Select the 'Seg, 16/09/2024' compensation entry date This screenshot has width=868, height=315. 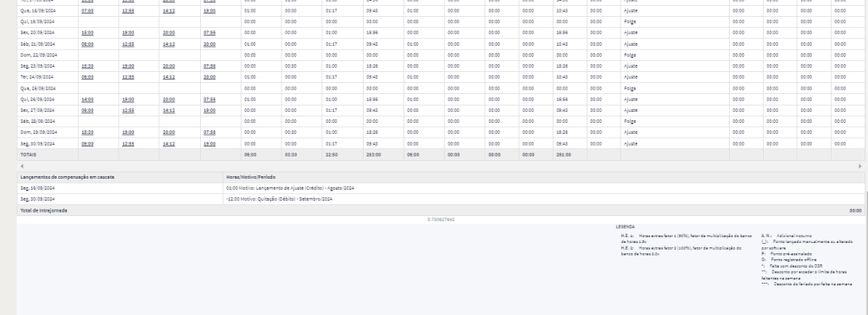37,188
